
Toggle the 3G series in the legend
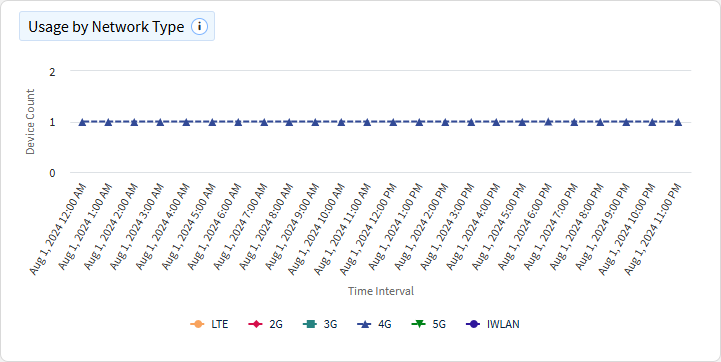click(x=320, y=324)
